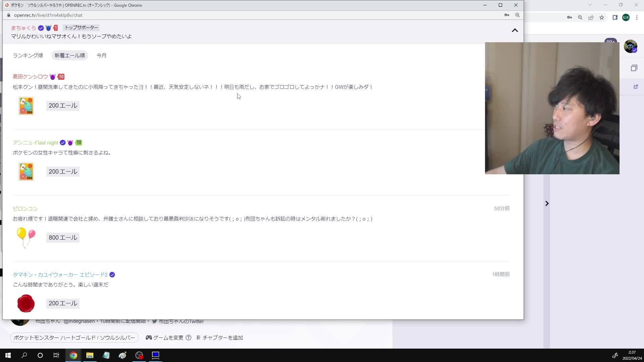Click the verified badge beside まちゅくら
This screenshot has width=644, height=362.
pos(41,28)
